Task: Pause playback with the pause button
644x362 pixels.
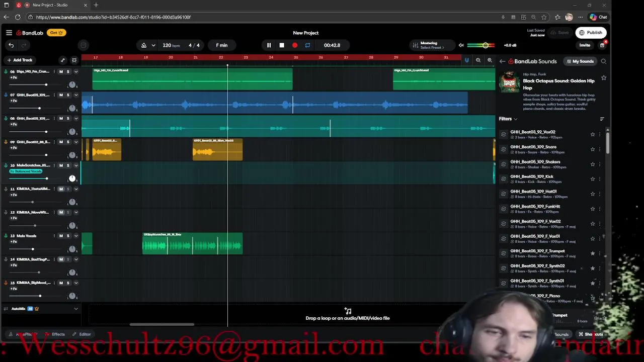Action: 269,45
